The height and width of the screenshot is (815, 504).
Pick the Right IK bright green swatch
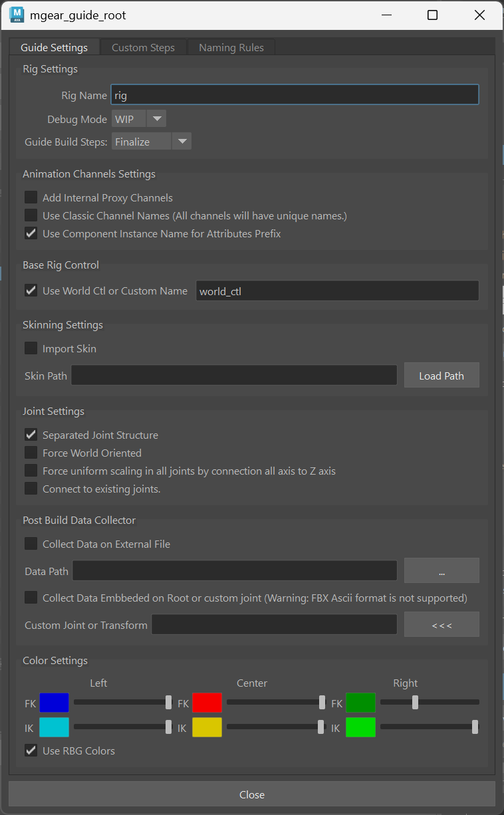pyautogui.click(x=361, y=727)
